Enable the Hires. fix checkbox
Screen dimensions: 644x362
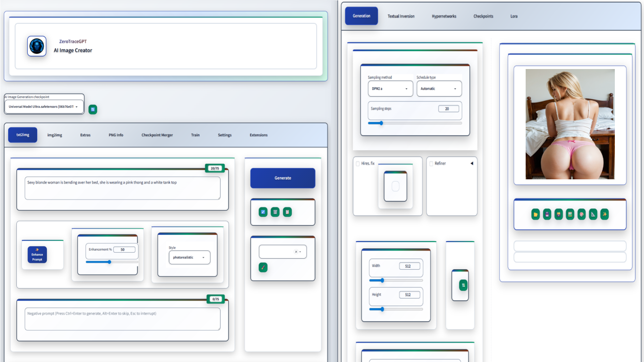click(x=358, y=164)
